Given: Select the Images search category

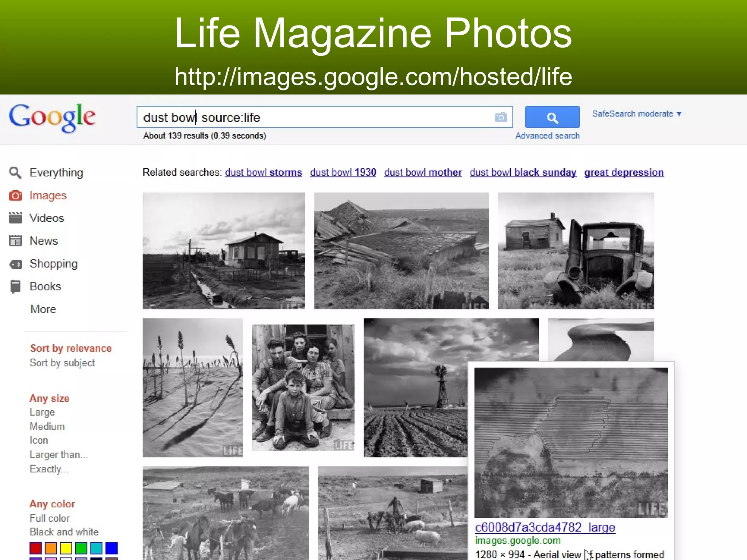Looking at the screenshot, I should pos(48,195).
